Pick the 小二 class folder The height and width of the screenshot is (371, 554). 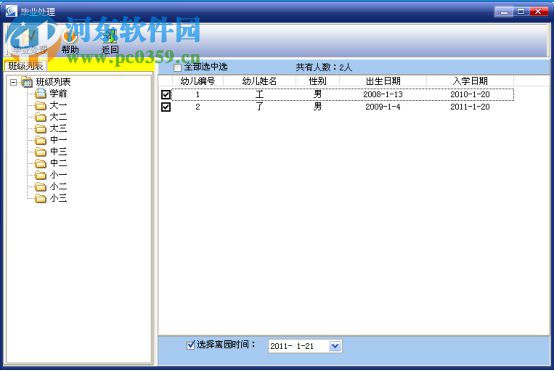(58, 186)
